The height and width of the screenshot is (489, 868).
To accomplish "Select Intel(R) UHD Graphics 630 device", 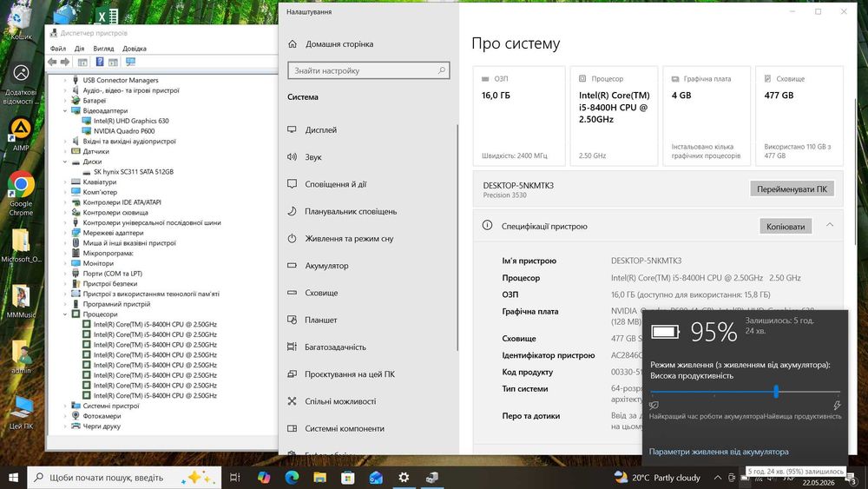I will [x=131, y=121].
